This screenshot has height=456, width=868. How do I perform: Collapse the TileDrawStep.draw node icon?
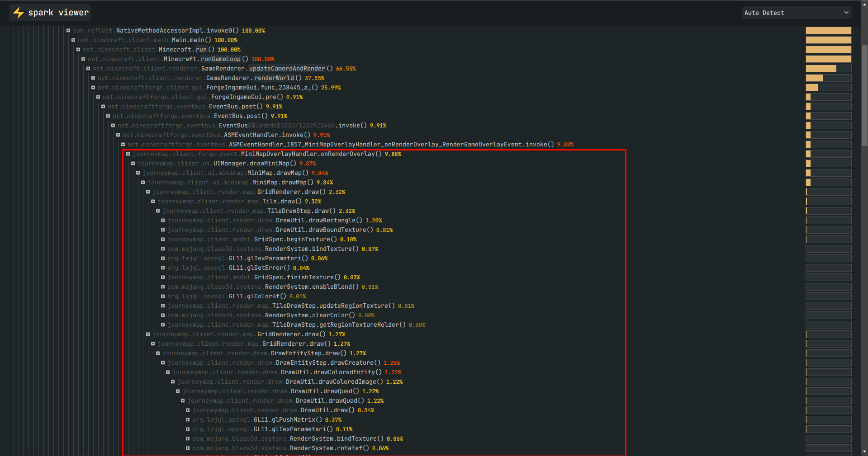point(159,211)
